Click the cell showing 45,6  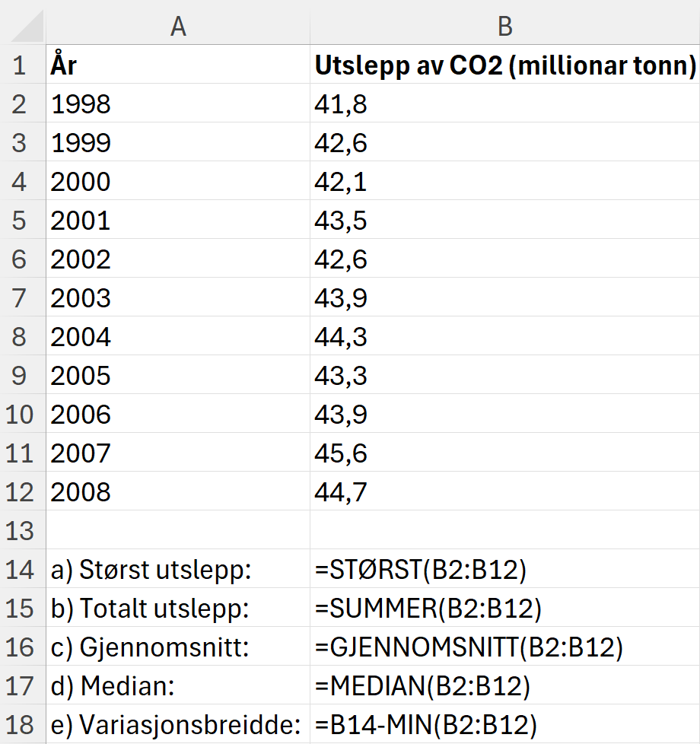point(504,453)
